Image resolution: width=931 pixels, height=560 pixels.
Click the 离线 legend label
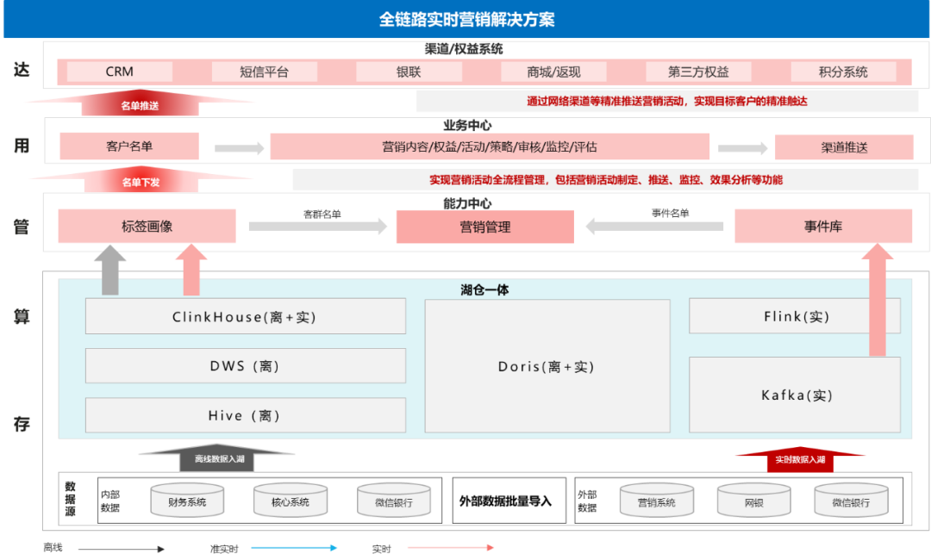(x=53, y=548)
